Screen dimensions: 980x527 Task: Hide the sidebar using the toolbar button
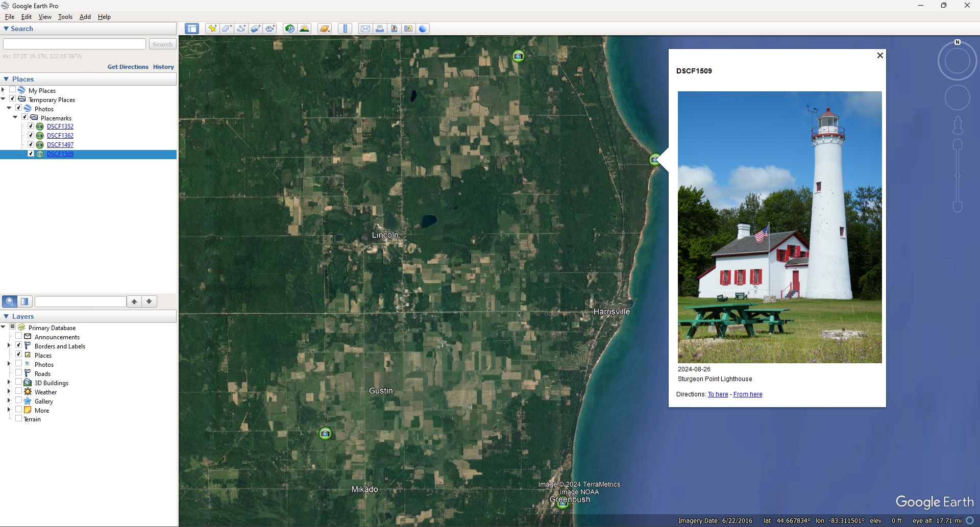[x=192, y=29]
